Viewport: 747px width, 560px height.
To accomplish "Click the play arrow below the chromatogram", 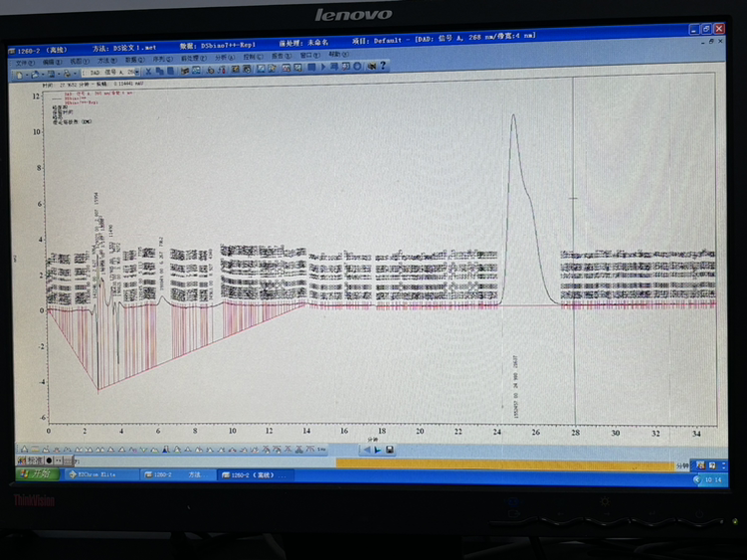I will pyautogui.click(x=378, y=450).
